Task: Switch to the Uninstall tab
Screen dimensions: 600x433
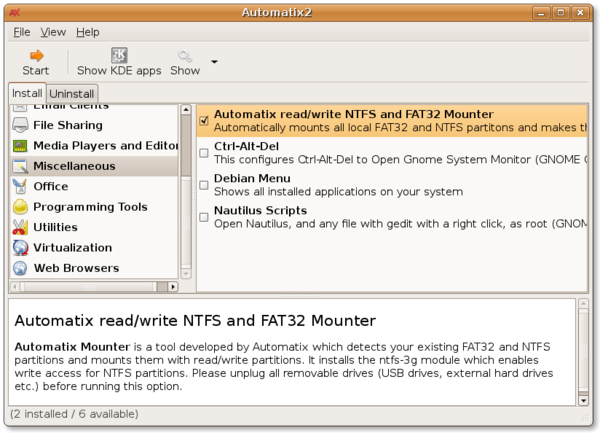Action: [x=72, y=94]
